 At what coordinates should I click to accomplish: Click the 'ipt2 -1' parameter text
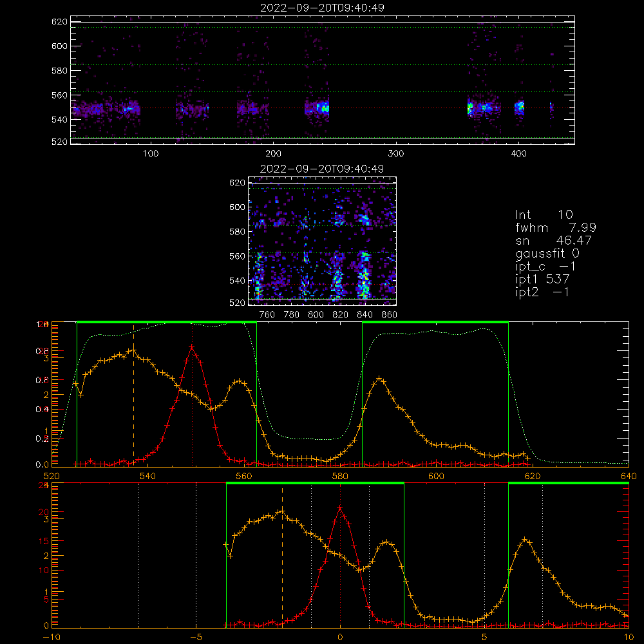pos(542,292)
